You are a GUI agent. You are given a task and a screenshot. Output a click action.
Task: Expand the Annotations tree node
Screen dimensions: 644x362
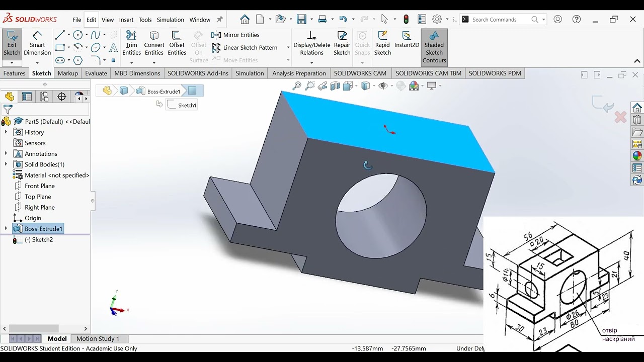(x=6, y=154)
